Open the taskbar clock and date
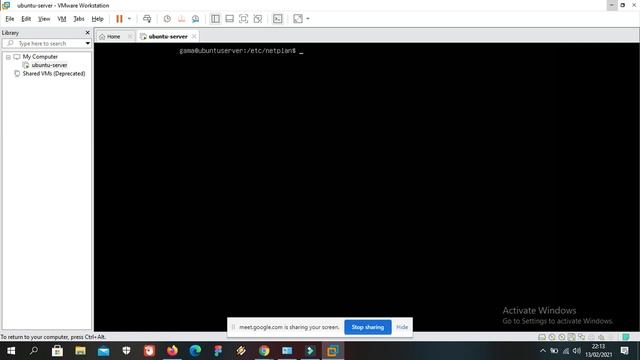This screenshot has height=360, width=640. pos(598,351)
